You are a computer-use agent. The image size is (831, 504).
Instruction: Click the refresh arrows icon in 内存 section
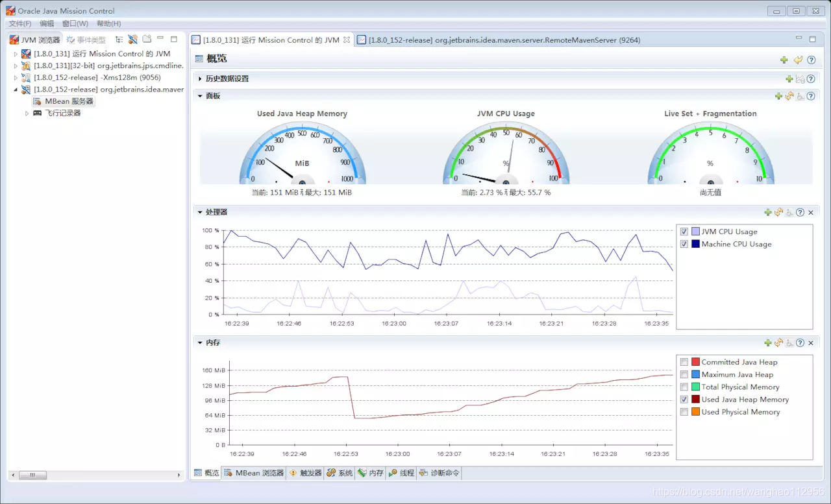point(779,342)
